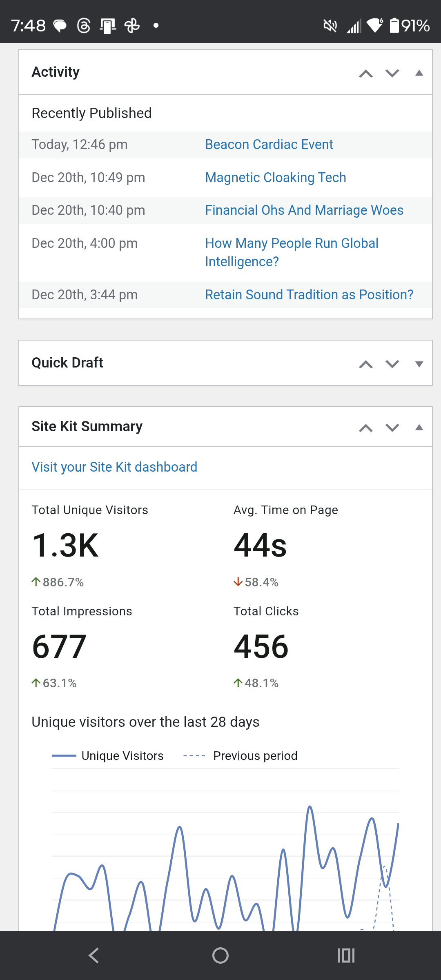Visit your Site Kit dashboard
Image resolution: width=441 pixels, height=980 pixels.
114,467
